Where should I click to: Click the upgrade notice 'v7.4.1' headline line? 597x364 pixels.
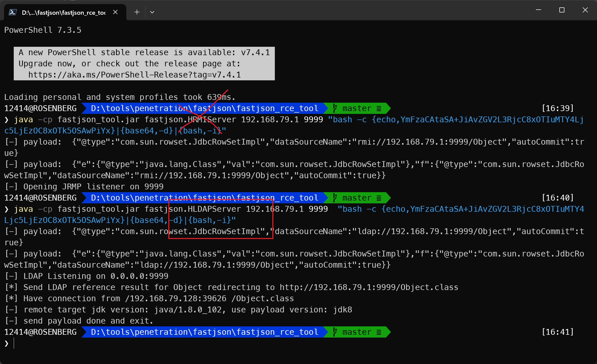click(144, 52)
